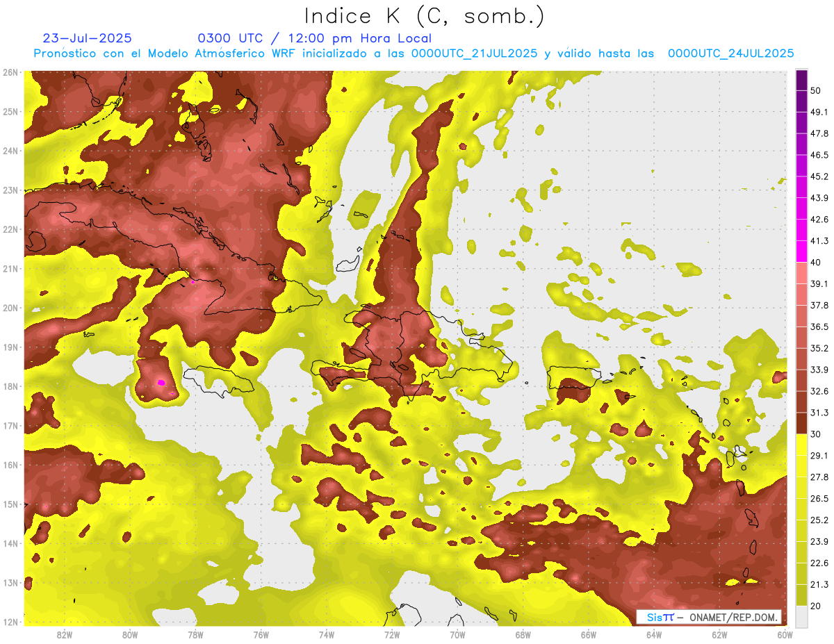Click the colorbar value label '37.8'
Image resolution: width=834 pixels, height=644 pixels.
coord(819,305)
